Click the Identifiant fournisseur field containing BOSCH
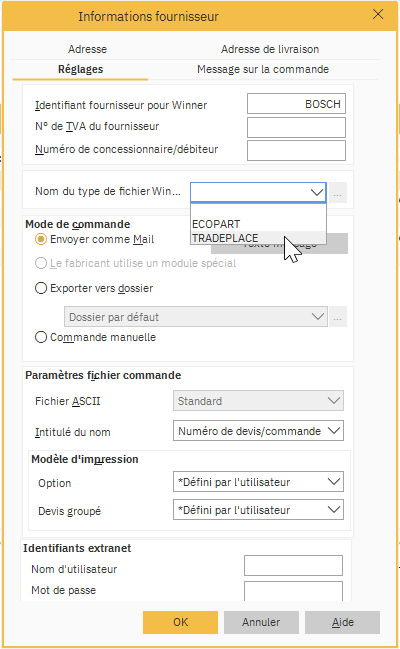Screen dimensions: 400x649 point(296,103)
